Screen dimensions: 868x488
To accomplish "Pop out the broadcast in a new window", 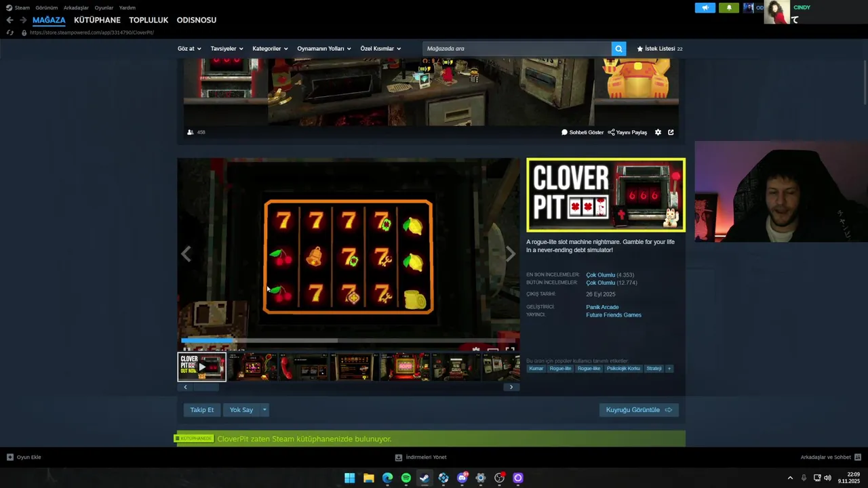I will (671, 132).
